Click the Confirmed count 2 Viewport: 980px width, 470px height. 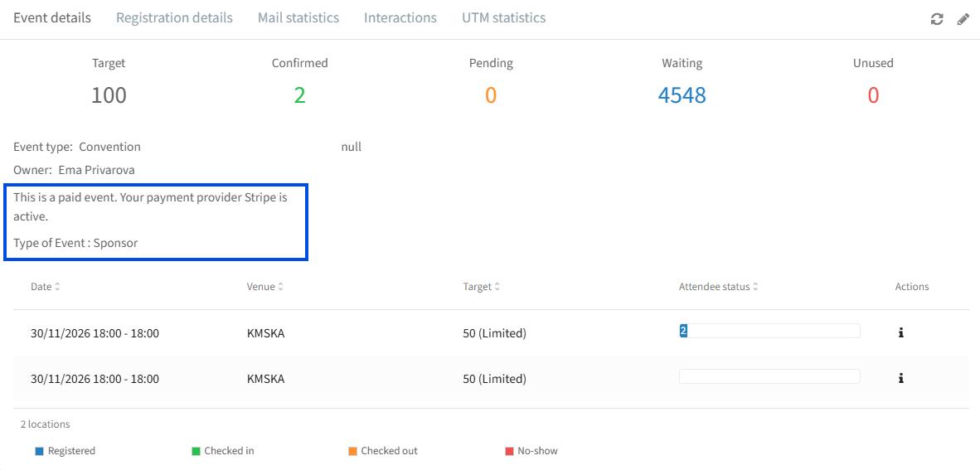[300, 95]
